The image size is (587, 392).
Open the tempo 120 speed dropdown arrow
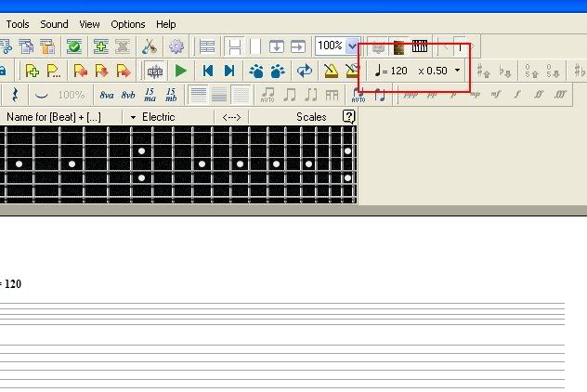(457, 70)
